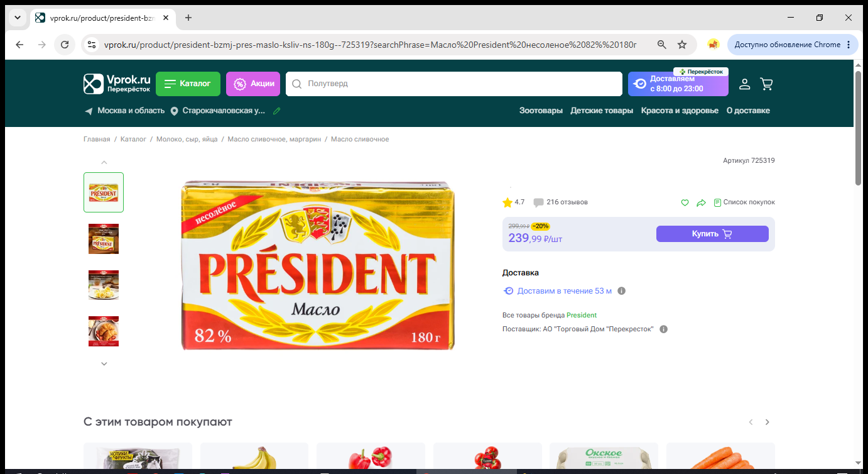
Task: Select the third product thumbnail
Action: (x=104, y=285)
